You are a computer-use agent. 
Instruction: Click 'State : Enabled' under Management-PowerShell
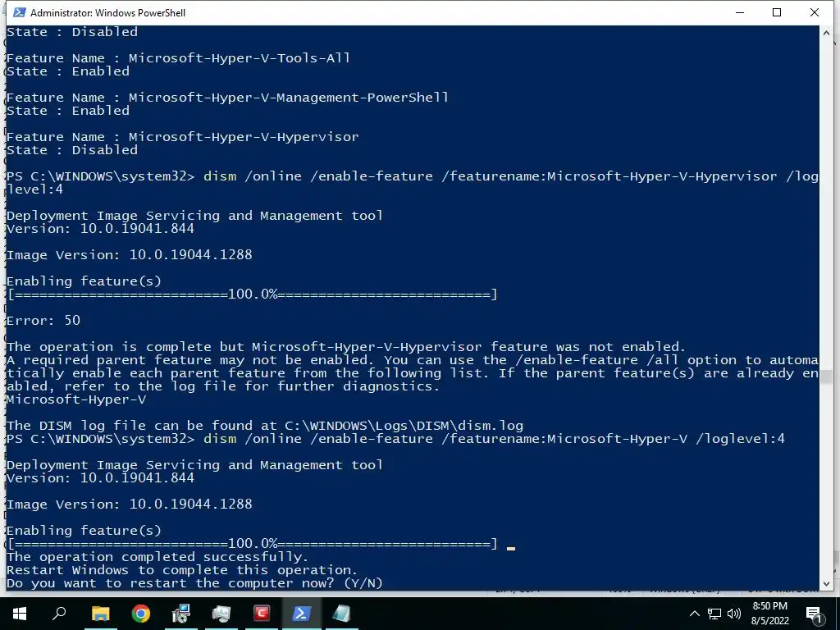tap(67, 111)
